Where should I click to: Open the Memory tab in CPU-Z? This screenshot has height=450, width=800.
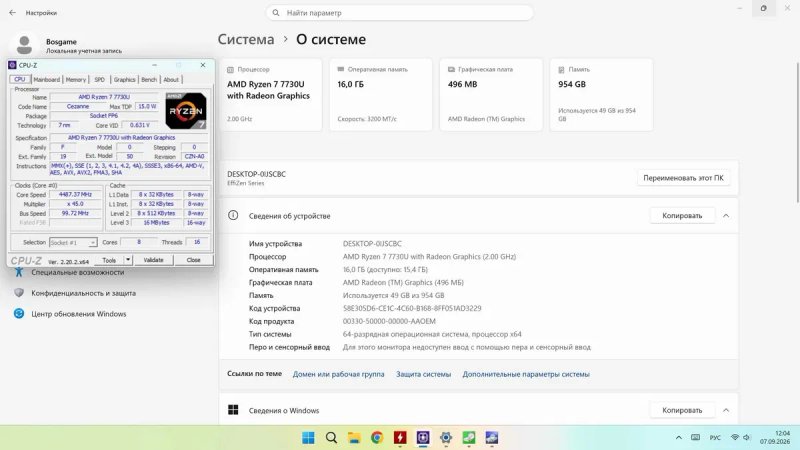(76, 80)
